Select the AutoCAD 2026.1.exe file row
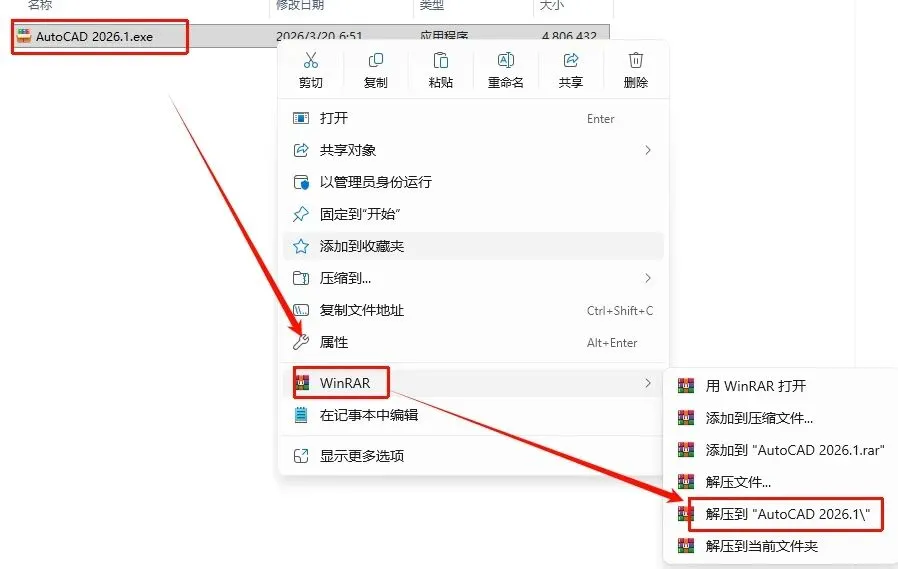898x569 pixels. (311, 36)
